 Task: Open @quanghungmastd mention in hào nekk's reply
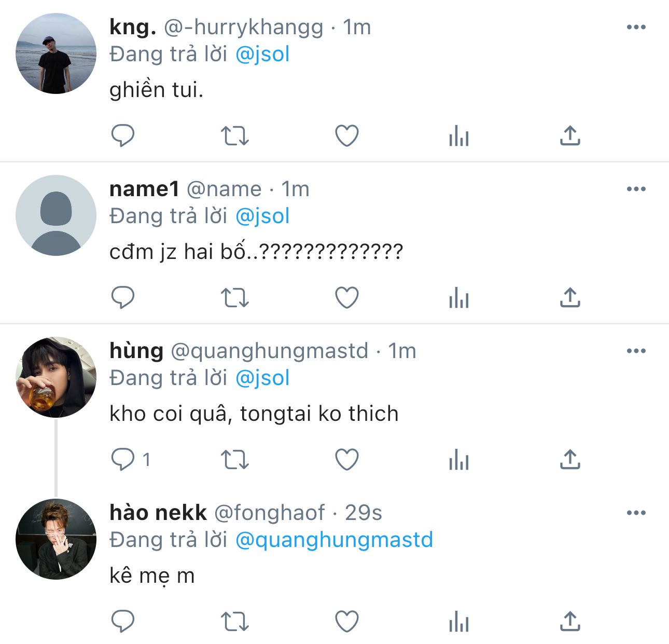(334, 540)
